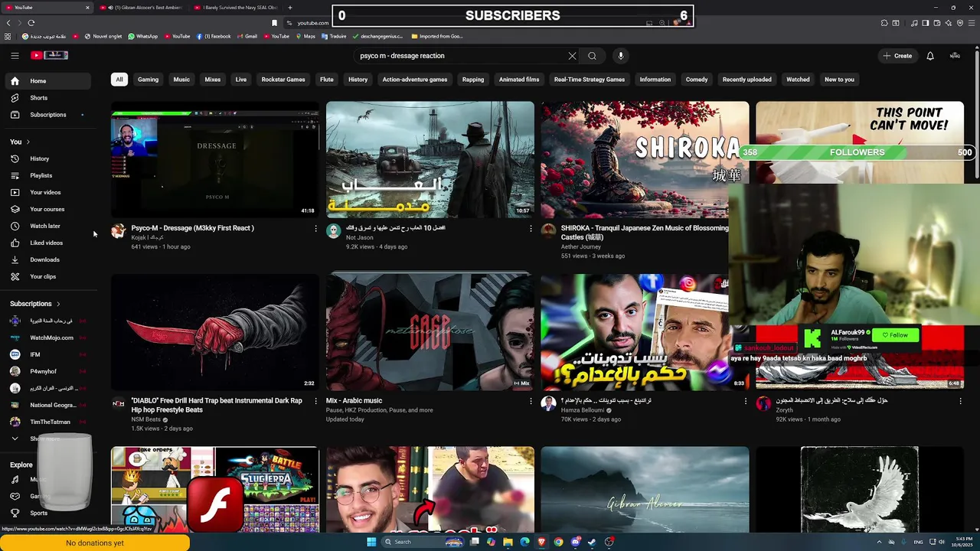Open the Psyco-M Dressage video thumbnail
This screenshot has height=551, width=980.
tap(215, 159)
